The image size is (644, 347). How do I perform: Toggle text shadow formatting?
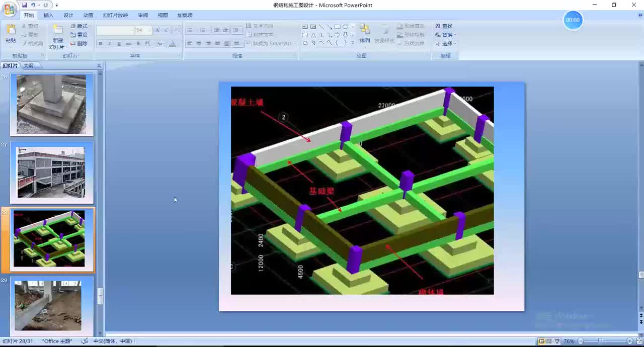tap(138, 44)
